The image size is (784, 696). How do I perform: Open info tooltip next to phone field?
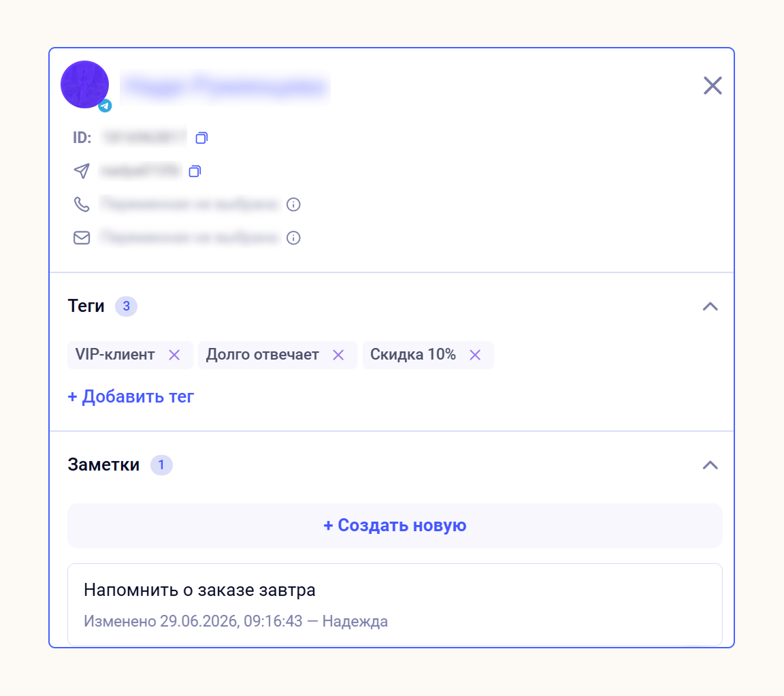point(293,204)
